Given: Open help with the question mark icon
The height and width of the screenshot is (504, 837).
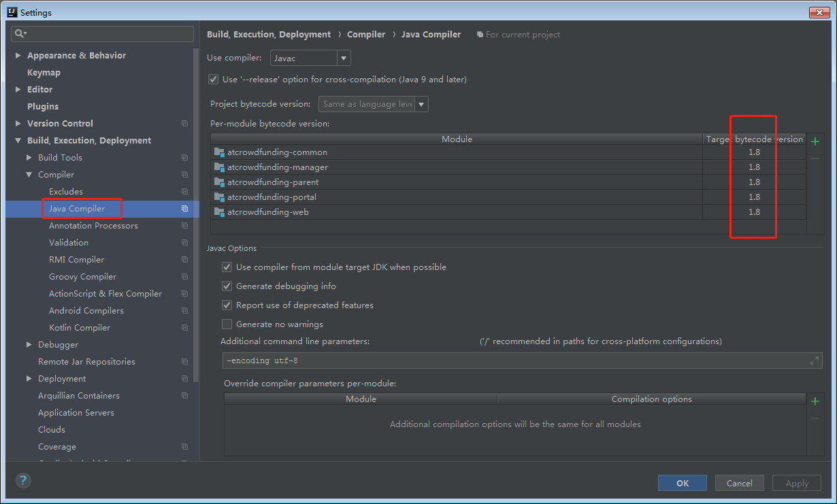Looking at the screenshot, I should click(23, 481).
